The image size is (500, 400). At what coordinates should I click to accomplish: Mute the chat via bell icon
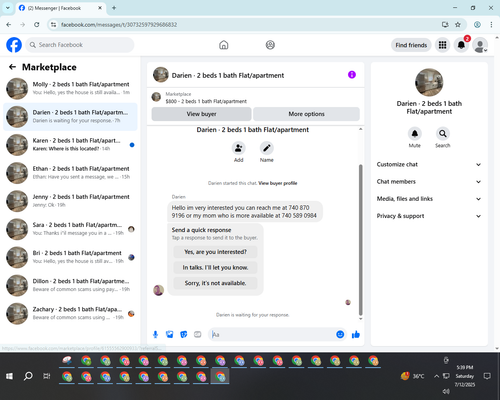415,134
